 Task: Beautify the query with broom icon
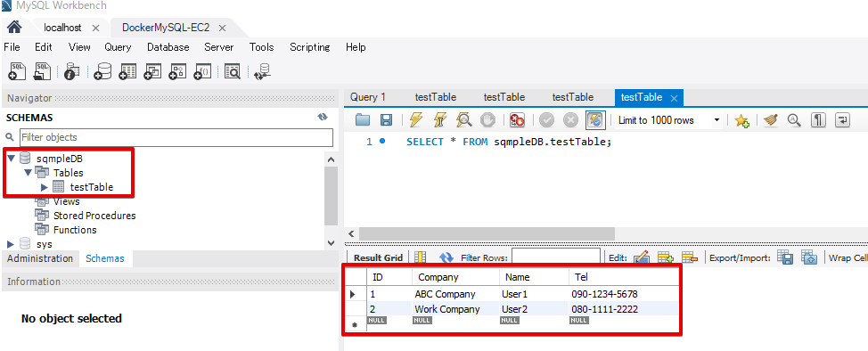(771, 119)
